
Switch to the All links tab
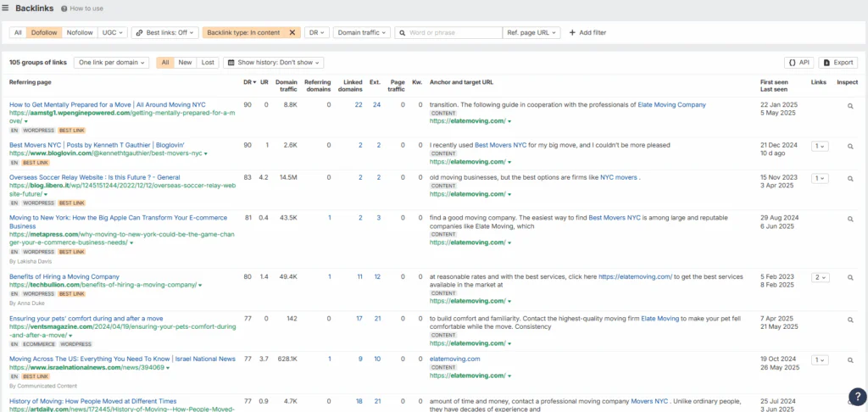pyautogui.click(x=165, y=63)
